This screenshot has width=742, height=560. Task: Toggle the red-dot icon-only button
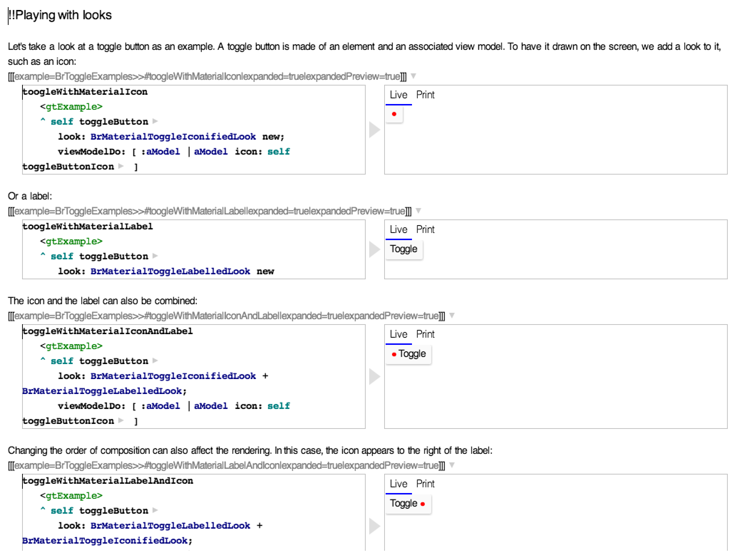(x=394, y=114)
